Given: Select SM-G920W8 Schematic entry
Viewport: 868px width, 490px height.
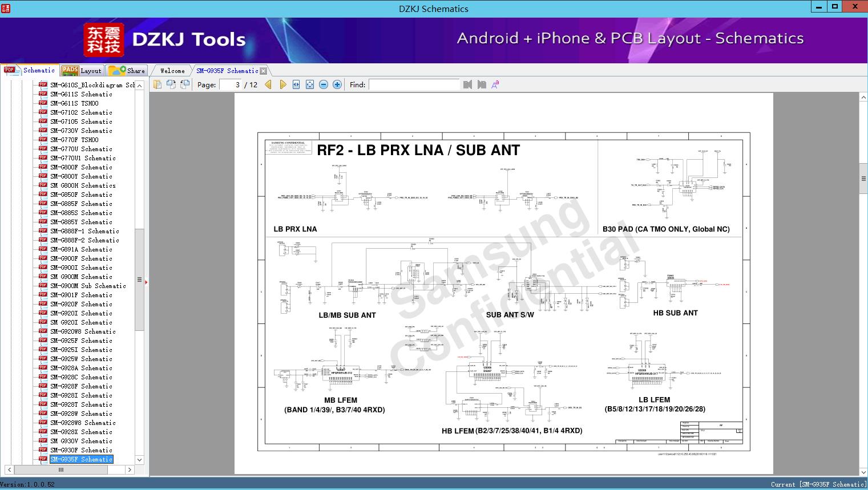Looking at the screenshot, I should coord(83,331).
